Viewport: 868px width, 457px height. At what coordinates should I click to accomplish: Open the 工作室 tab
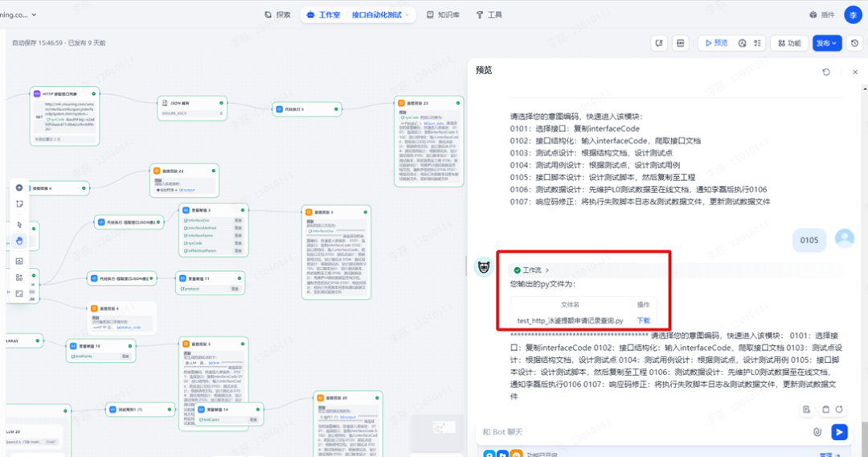(x=324, y=15)
